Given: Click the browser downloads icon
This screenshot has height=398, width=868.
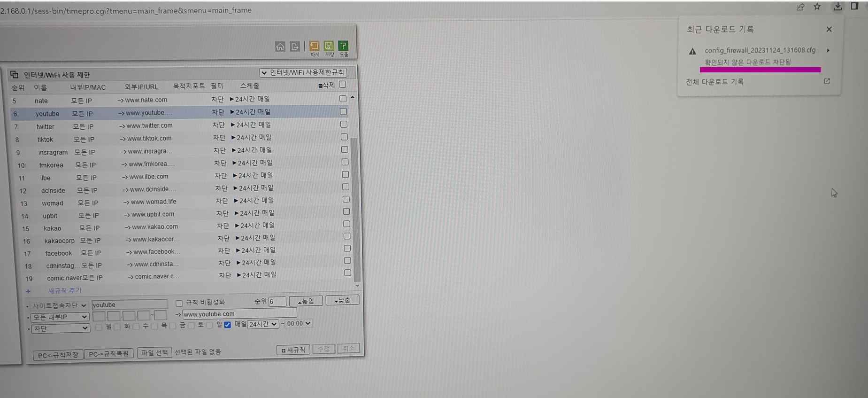Looking at the screenshot, I should point(837,7).
